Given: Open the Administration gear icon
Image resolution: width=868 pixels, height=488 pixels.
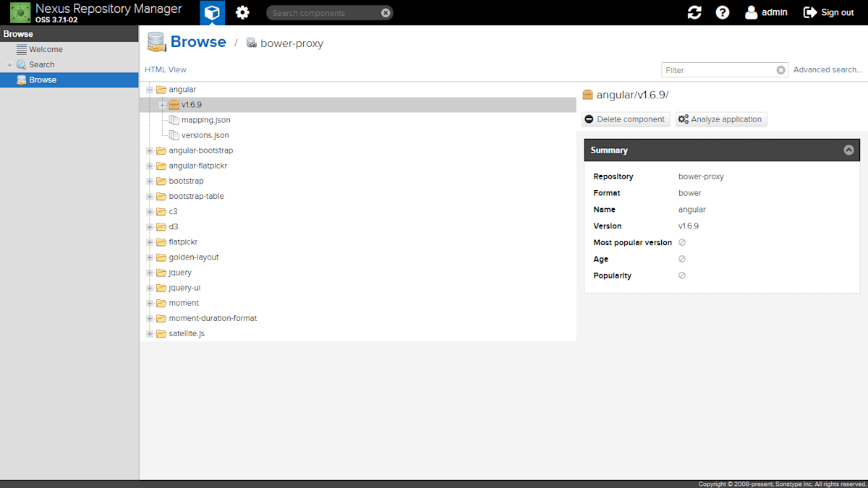Looking at the screenshot, I should click(242, 12).
